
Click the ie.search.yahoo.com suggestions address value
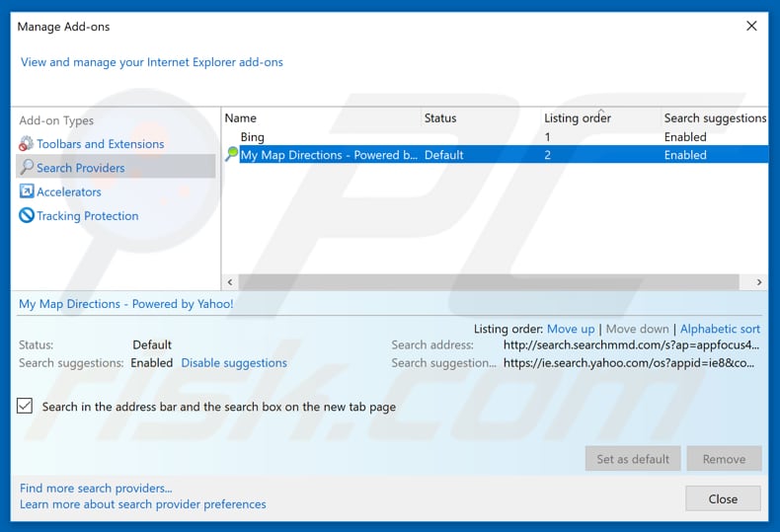629,363
